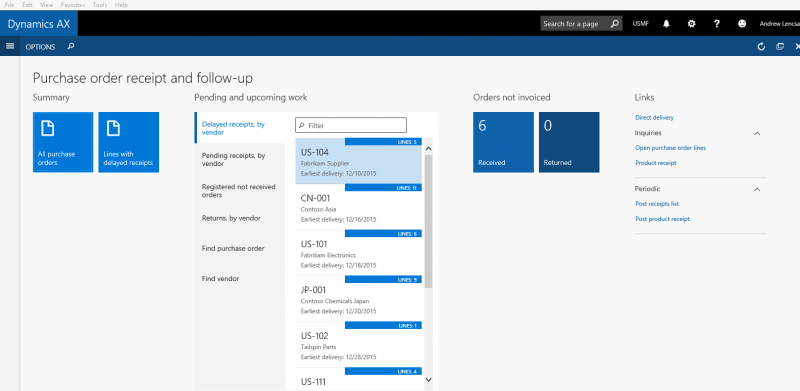This screenshot has width=800, height=391.
Task: Select the JP-001 Contoso Chemicals Japan card
Action: [x=359, y=299]
